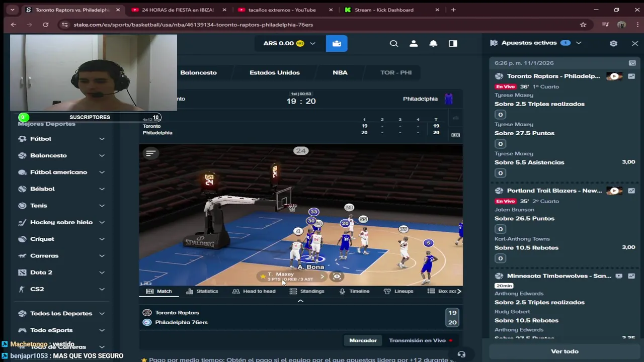This screenshot has height=362, width=644.
Task: Reload the page in the browser
Action: coord(45,25)
